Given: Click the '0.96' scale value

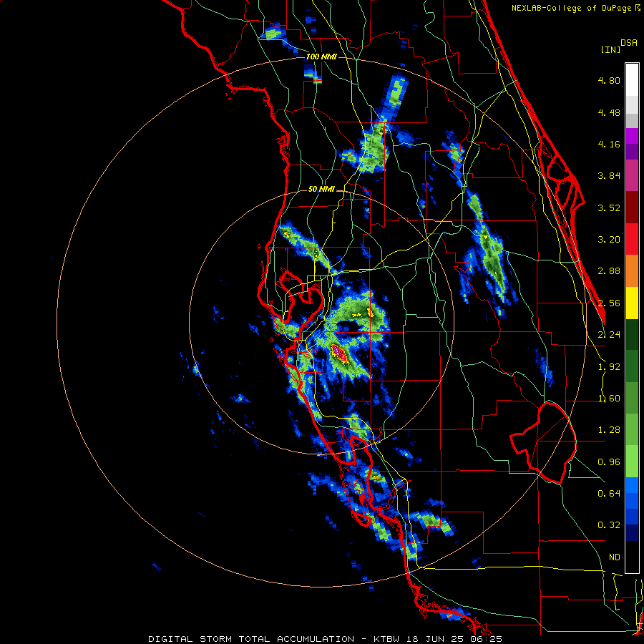Looking at the screenshot, I should click(609, 462).
